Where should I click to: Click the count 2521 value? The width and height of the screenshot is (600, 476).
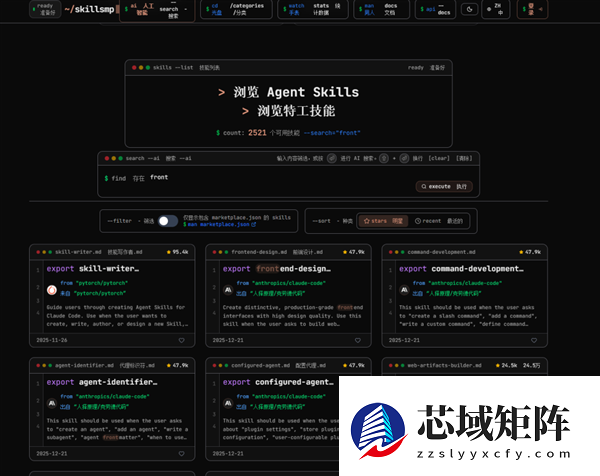pyautogui.click(x=257, y=133)
